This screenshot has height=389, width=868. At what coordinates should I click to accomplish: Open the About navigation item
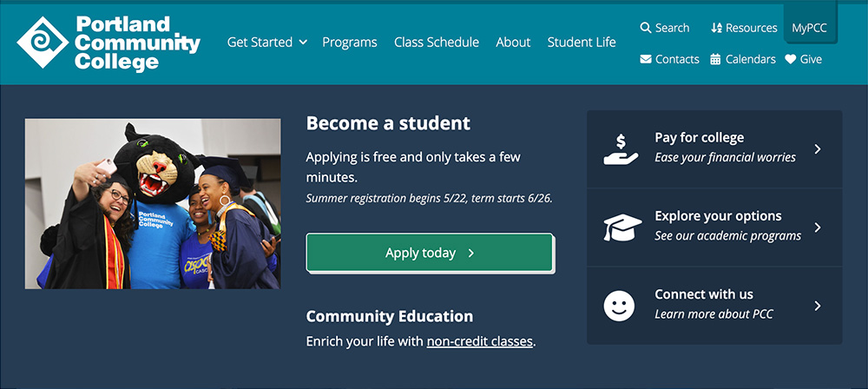click(513, 42)
